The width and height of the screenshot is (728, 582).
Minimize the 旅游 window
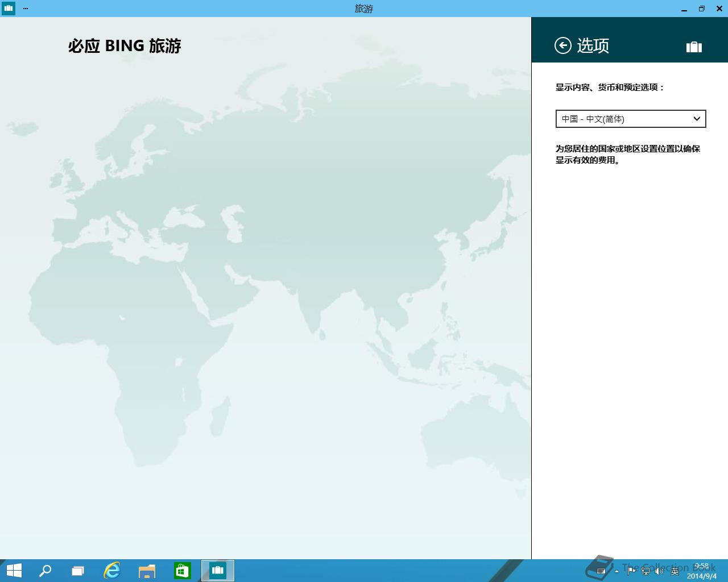pyautogui.click(x=683, y=9)
